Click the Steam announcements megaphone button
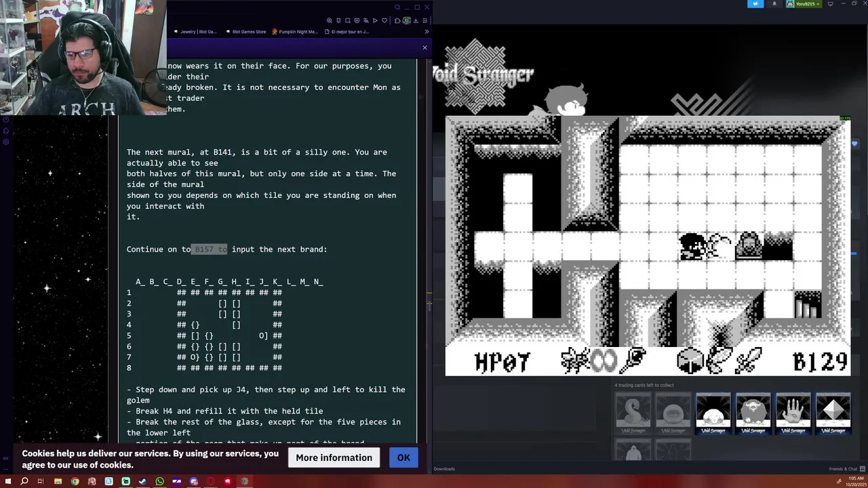The image size is (868, 488). [755, 4]
